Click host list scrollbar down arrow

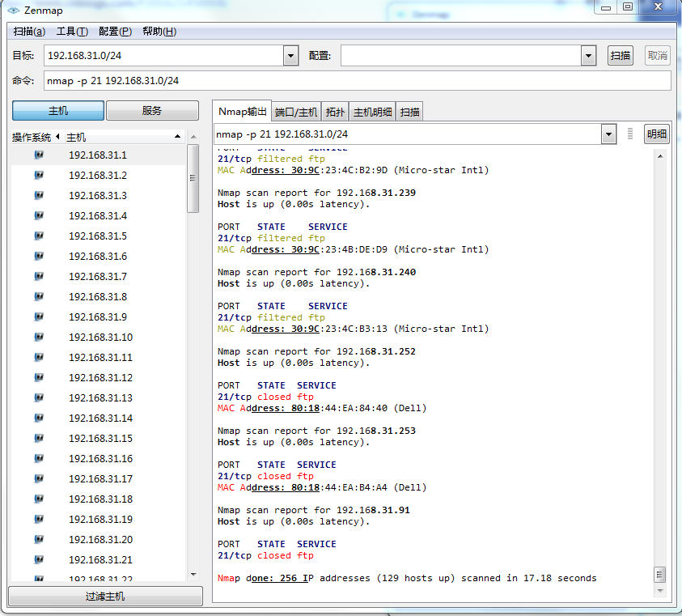[x=193, y=575]
